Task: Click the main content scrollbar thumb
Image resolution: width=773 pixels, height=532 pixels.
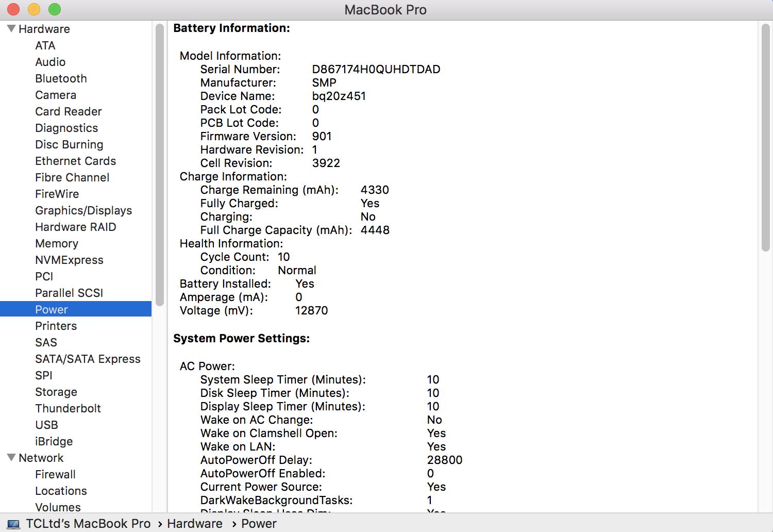Action: click(x=765, y=137)
